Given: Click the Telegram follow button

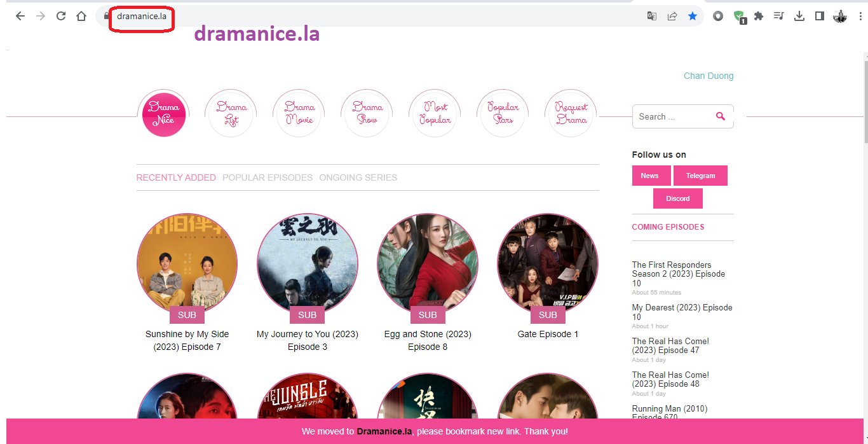Looking at the screenshot, I should [700, 176].
